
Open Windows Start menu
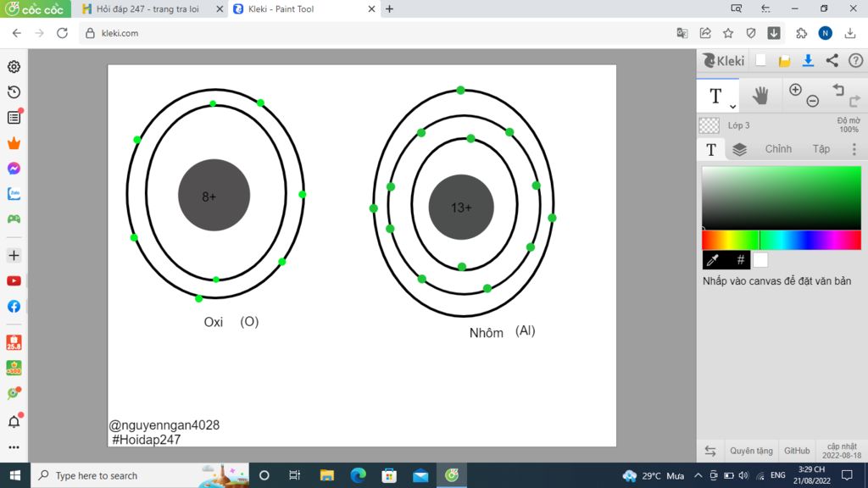(x=15, y=475)
